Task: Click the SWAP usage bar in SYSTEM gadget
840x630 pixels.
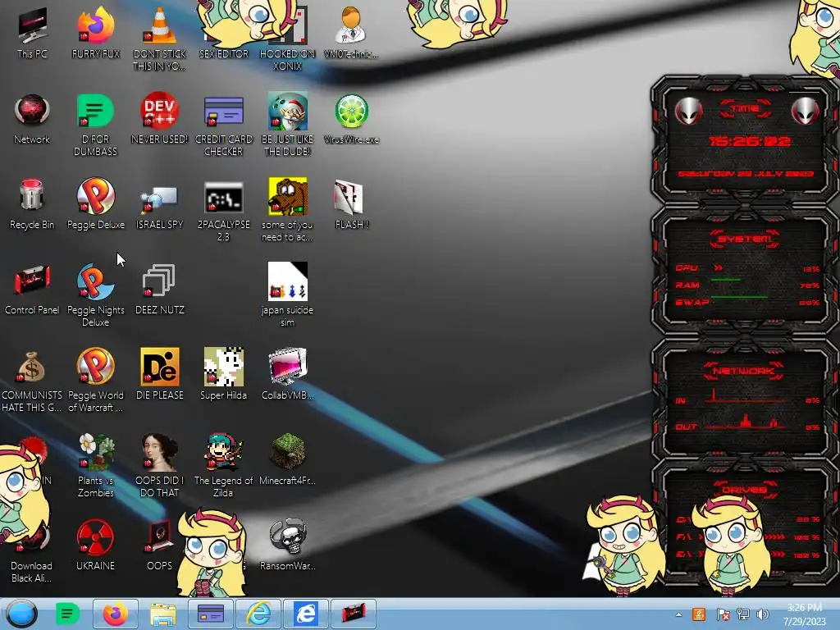Action: (x=739, y=297)
